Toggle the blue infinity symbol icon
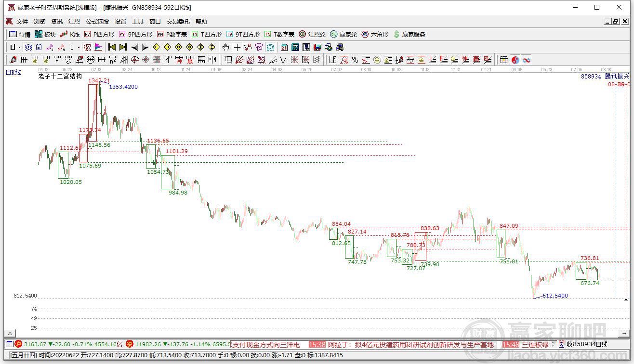Viewport: 634px width, 364px height. coord(527,60)
